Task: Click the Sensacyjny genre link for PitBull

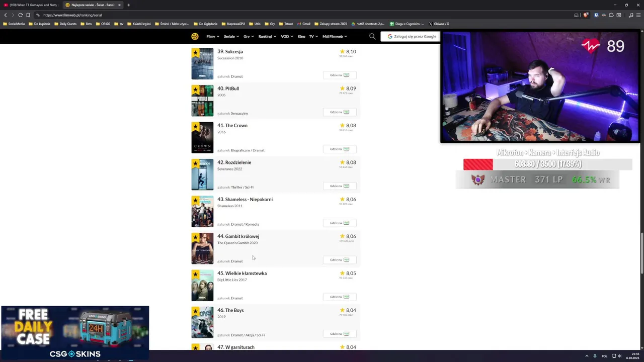Action: (x=239, y=113)
